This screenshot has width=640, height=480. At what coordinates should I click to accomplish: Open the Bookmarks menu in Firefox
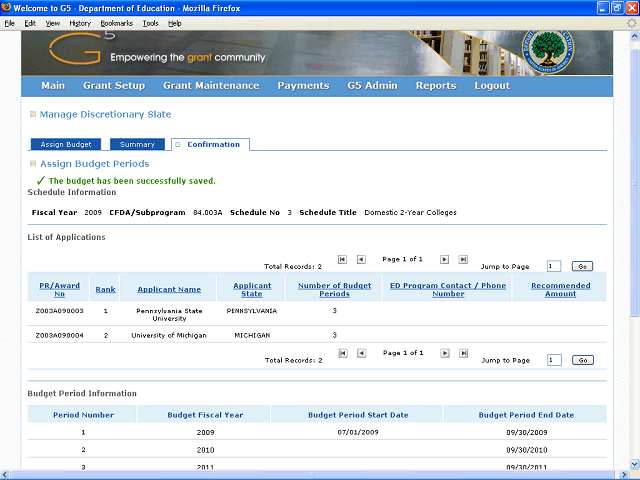116,22
